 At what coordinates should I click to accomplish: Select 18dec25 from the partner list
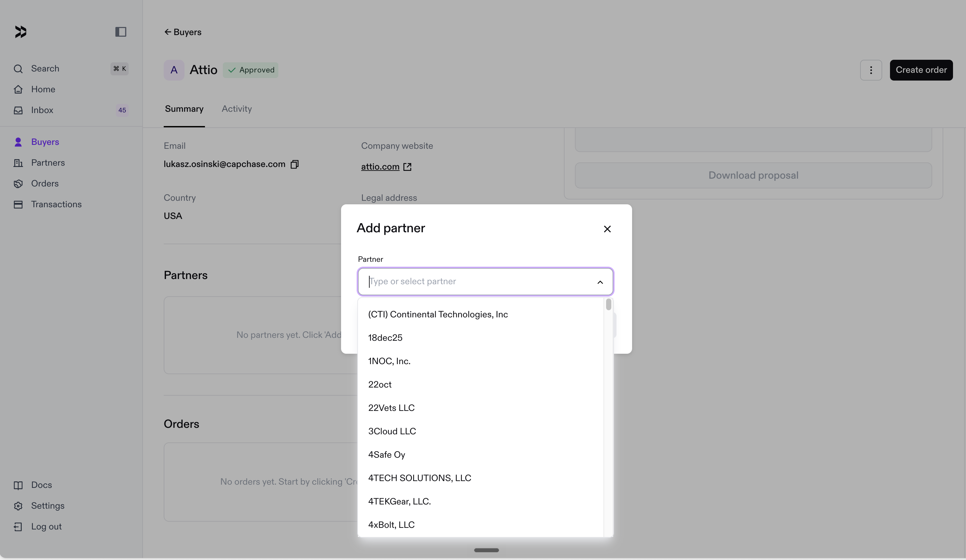pos(481,338)
